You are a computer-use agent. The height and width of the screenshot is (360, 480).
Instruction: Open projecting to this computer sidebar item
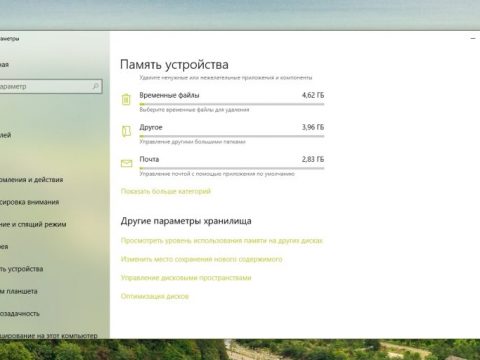pyautogui.click(x=49, y=335)
